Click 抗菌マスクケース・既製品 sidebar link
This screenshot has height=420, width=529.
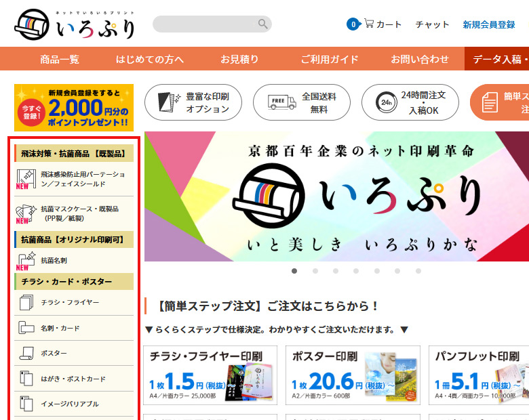tap(79, 213)
